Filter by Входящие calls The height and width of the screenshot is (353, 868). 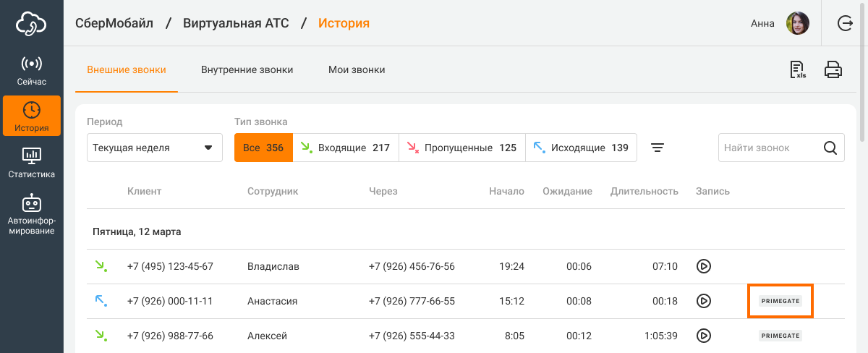pos(345,148)
